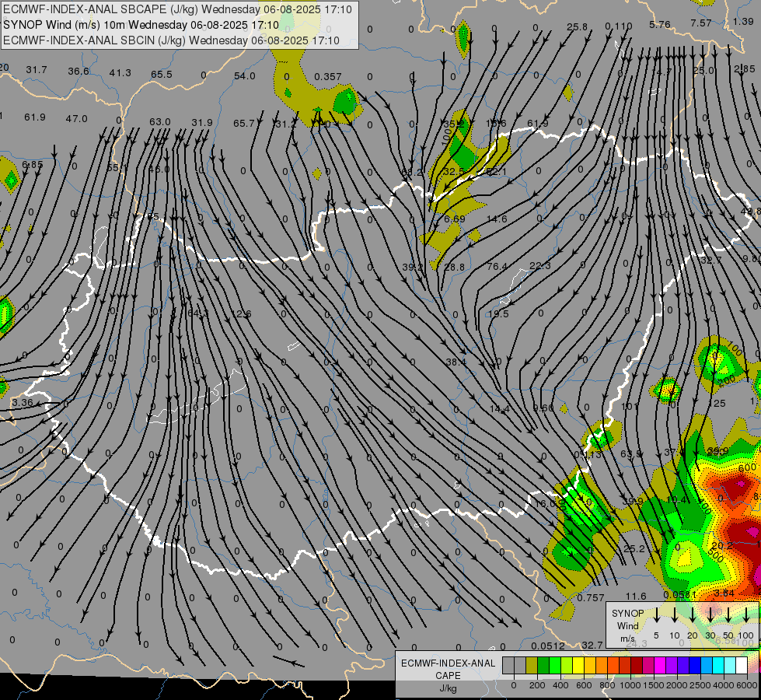Click the 54.0 value on the map

[245, 75]
